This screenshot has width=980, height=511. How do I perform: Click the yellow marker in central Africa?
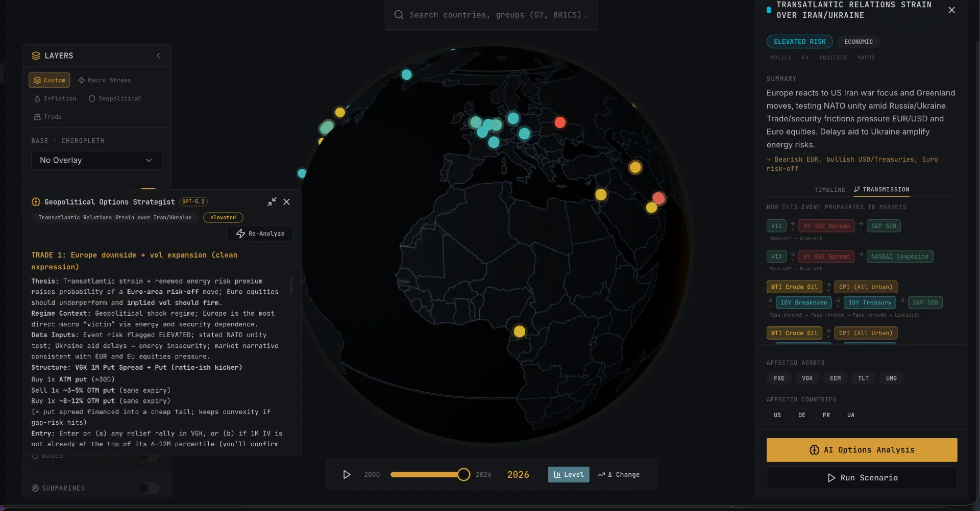click(519, 331)
